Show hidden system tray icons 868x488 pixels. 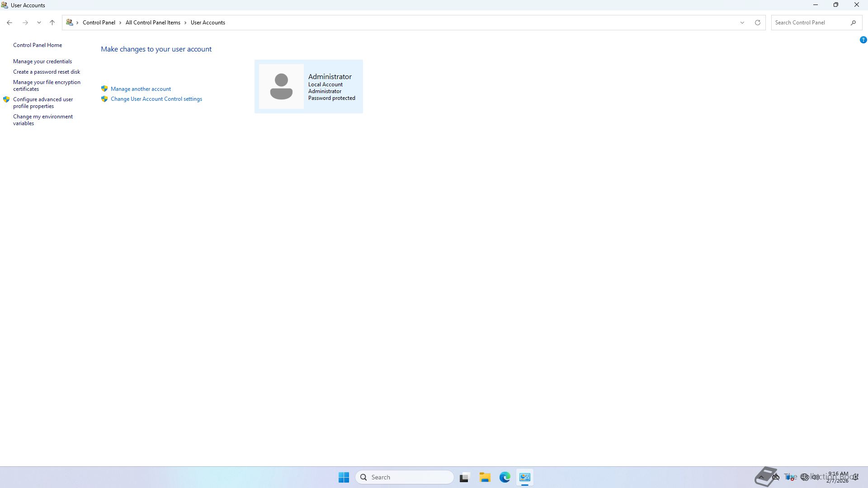pos(762,477)
